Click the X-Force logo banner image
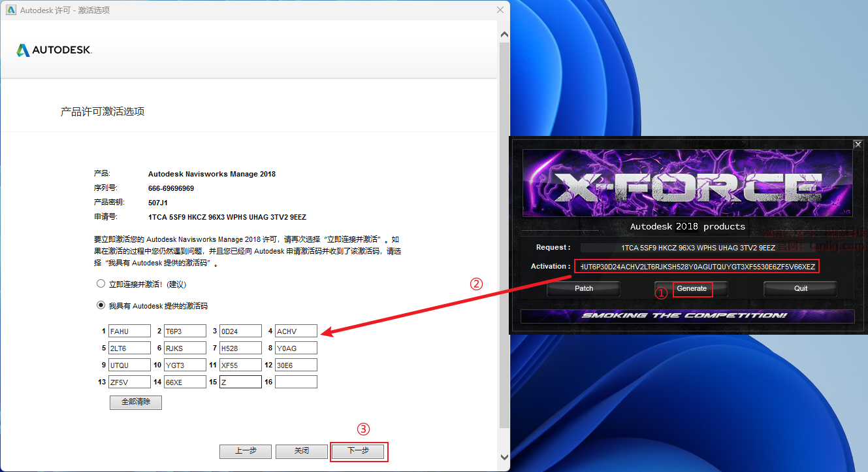Screen dimensions: 868x472 [x=688, y=184]
